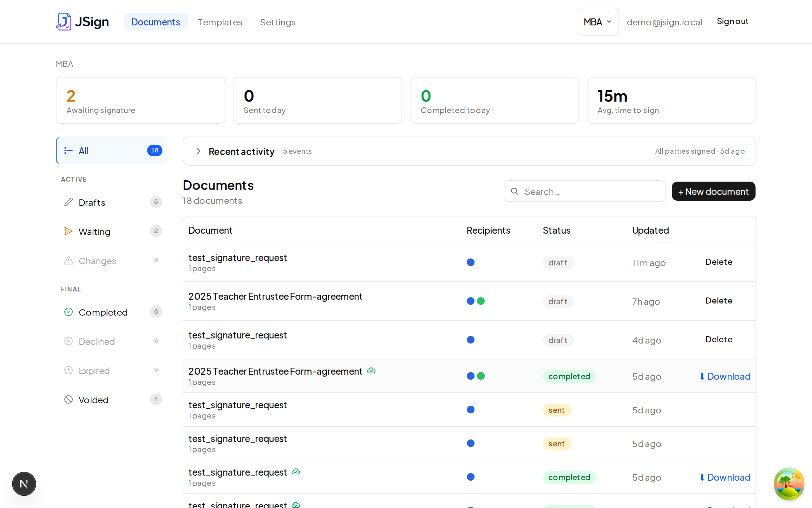Download the completed test_signature_request document
Viewport: 812px width, 508px height.
click(x=725, y=477)
